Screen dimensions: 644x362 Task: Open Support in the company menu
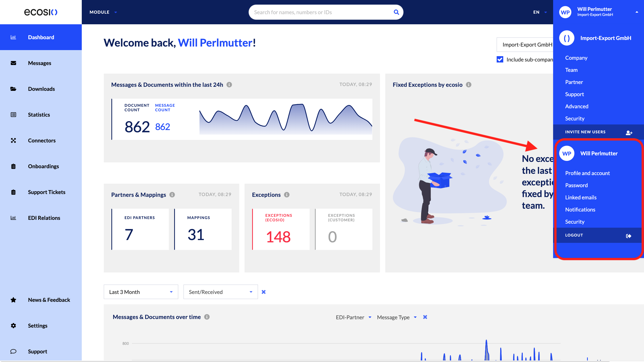coord(574,94)
